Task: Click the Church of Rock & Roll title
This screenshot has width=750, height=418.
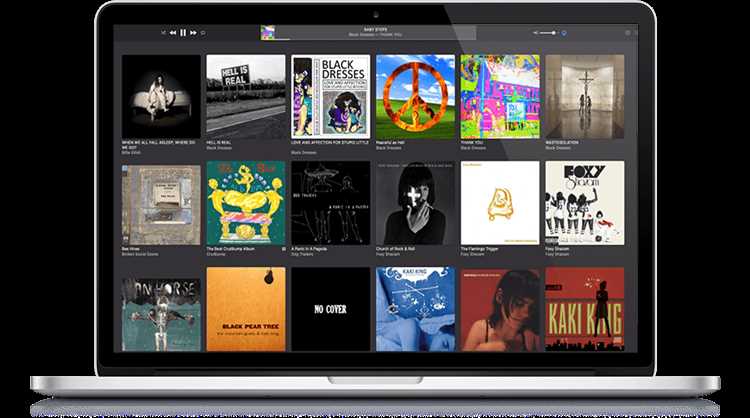Action: pyautogui.click(x=395, y=249)
